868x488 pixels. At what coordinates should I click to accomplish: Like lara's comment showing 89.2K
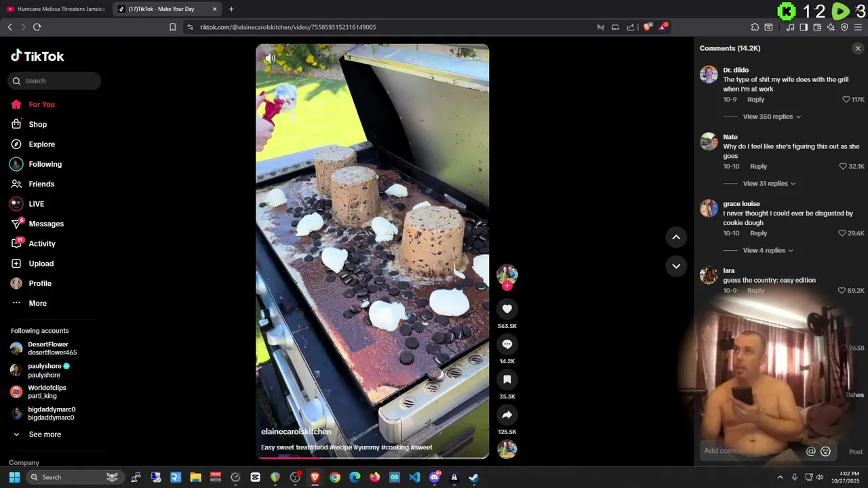click(842, 291)
